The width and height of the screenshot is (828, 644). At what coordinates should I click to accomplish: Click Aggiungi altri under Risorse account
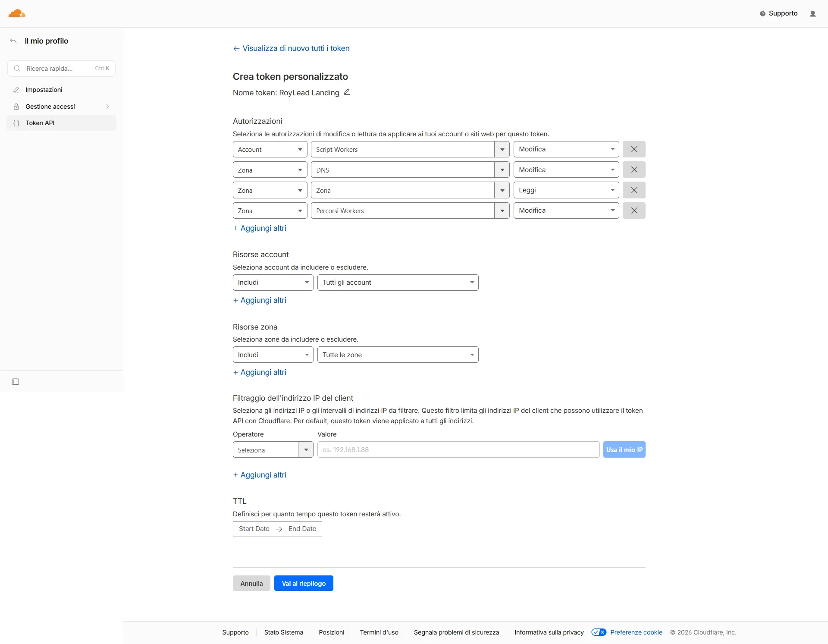pyautogui.click(x=260, y=300)
